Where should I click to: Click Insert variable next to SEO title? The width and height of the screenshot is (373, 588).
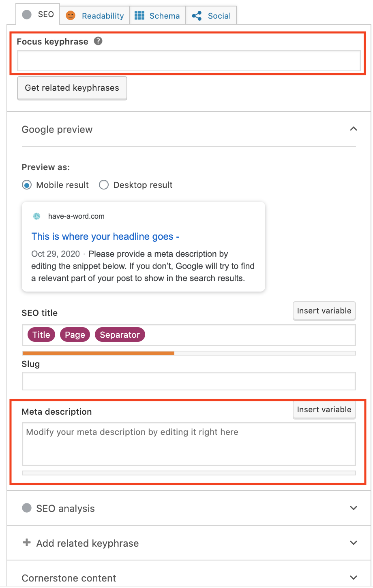click(x=324, y=311)
